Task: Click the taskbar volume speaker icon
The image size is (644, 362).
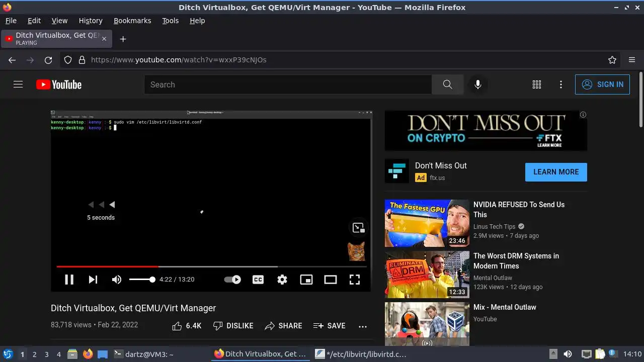Action: tap(568, 354)
